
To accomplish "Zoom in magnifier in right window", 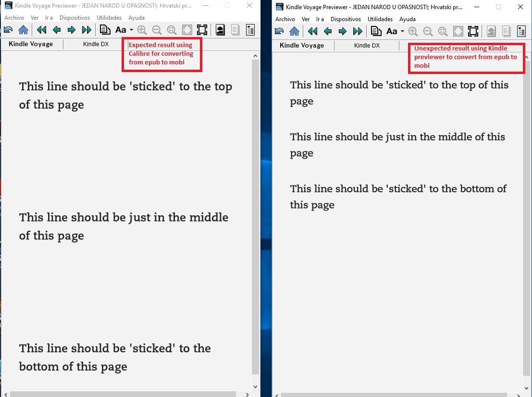I will pos(413,32).
